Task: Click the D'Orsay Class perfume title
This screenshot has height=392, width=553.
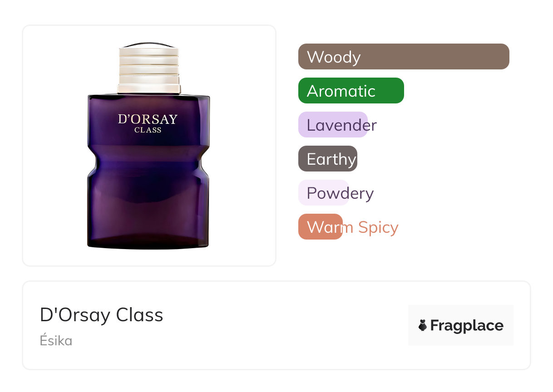Action: point(101,314)
